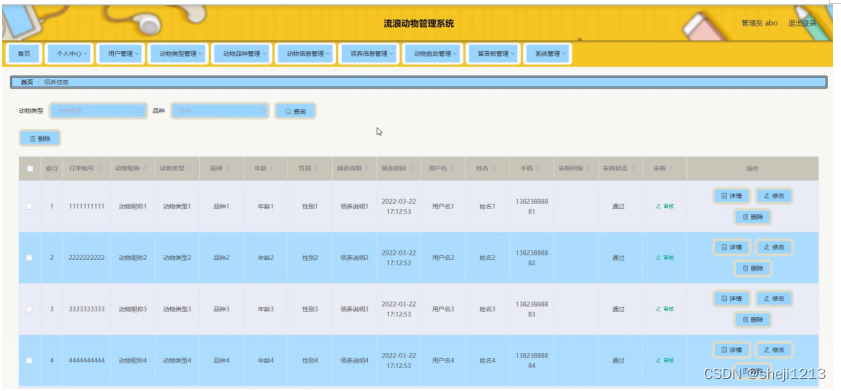Click 删除 for row 动物昵称3
Screen dimensions: 841x391
(753, 319)
